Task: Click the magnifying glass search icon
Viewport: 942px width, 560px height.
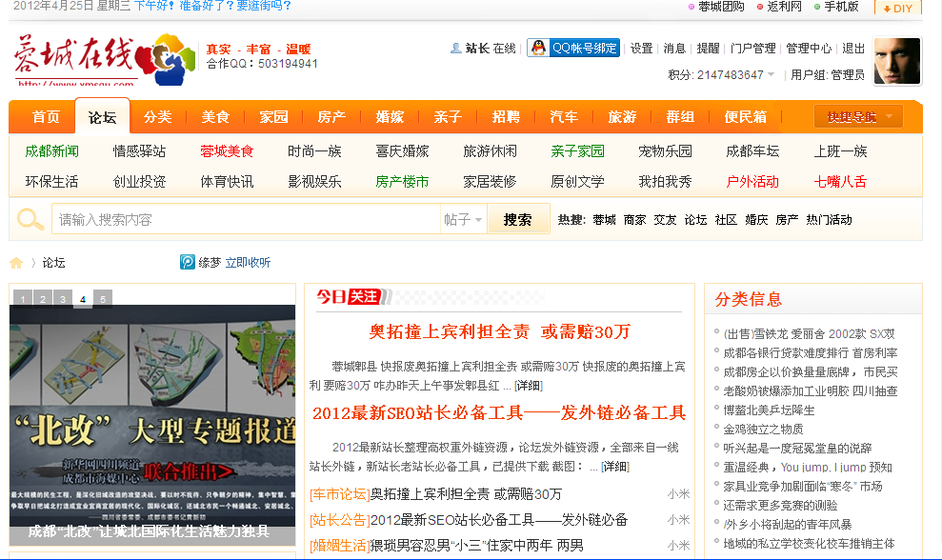Action: pos(30,219)
